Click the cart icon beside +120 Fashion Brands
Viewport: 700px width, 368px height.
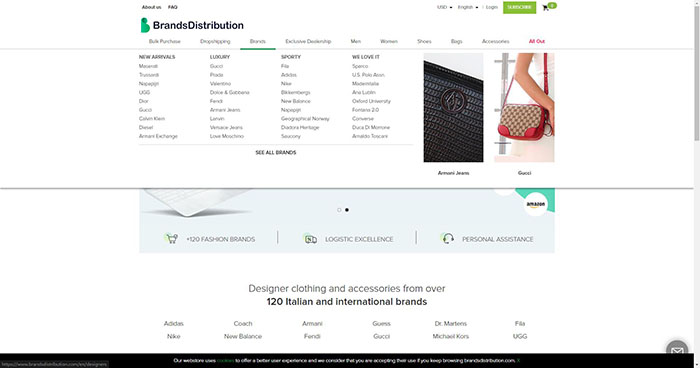(x=171, y=238)
